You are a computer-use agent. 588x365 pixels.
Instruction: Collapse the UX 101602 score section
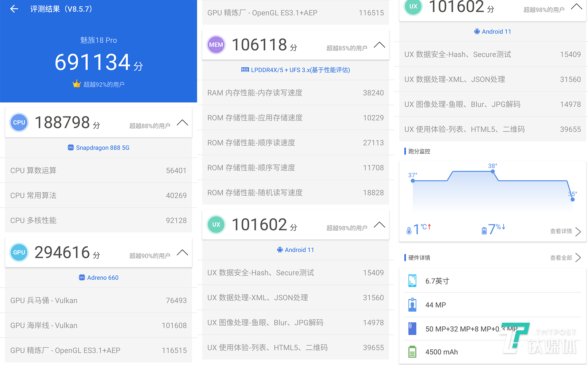[x=379, y=224]
